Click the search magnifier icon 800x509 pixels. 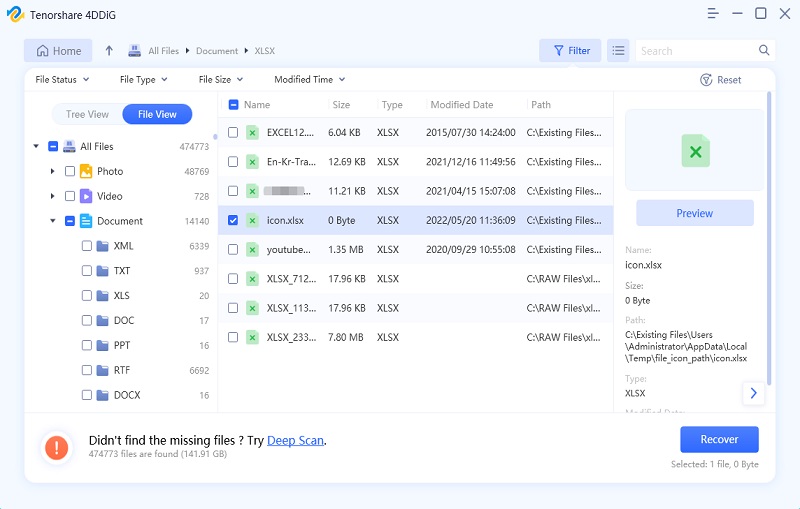[x=764, y=51]
